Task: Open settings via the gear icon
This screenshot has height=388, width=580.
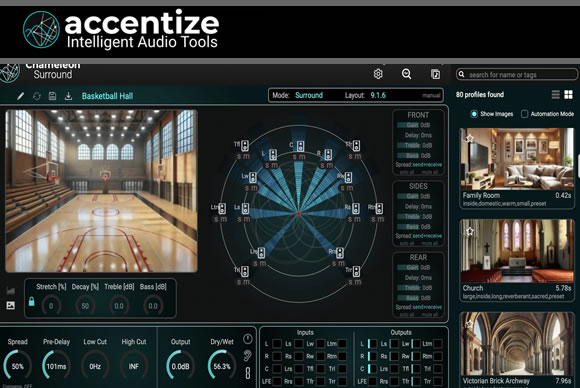Action: coord(378,74)
